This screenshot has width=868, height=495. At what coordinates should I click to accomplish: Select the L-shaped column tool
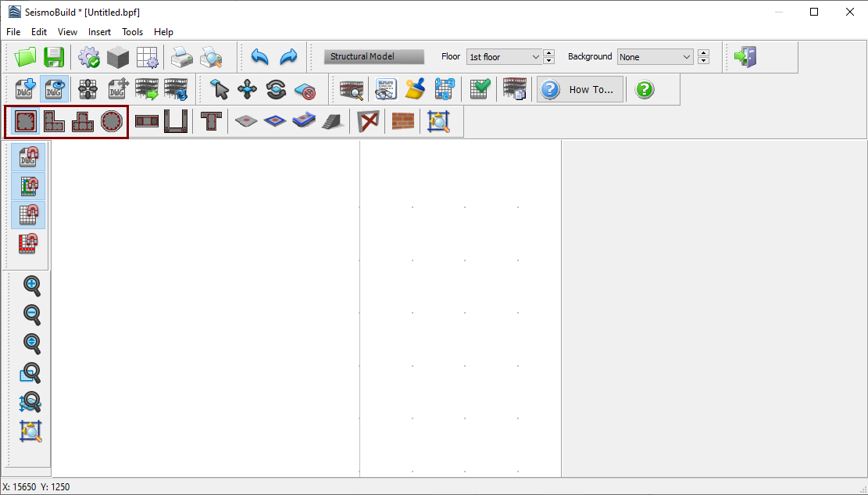54,122
